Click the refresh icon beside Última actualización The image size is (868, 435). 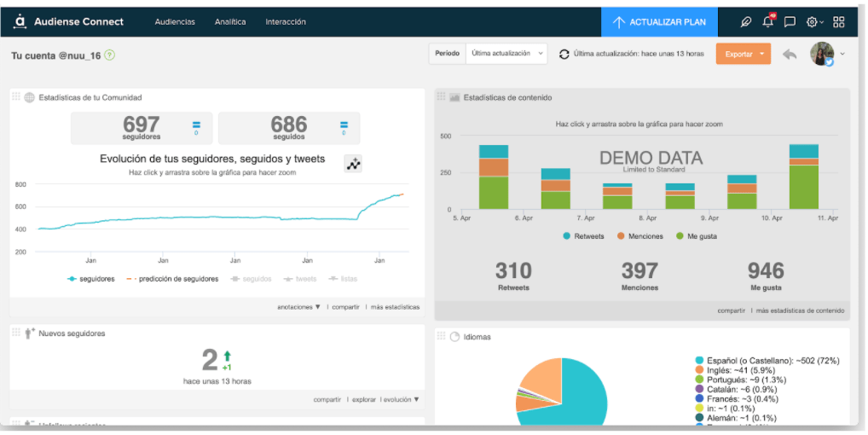[x=564, y=55]
